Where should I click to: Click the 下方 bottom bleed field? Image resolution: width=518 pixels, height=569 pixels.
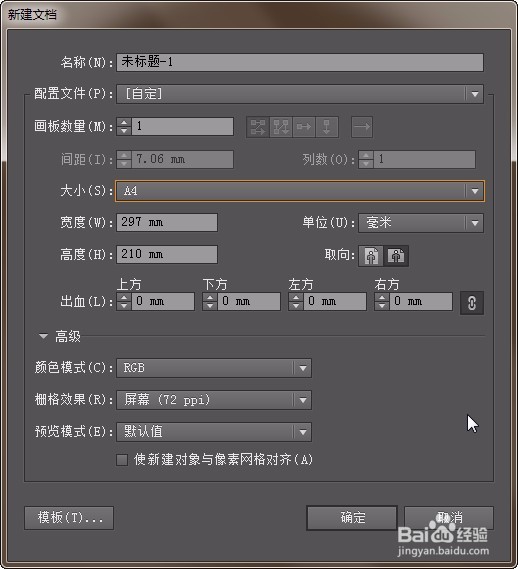249,302
